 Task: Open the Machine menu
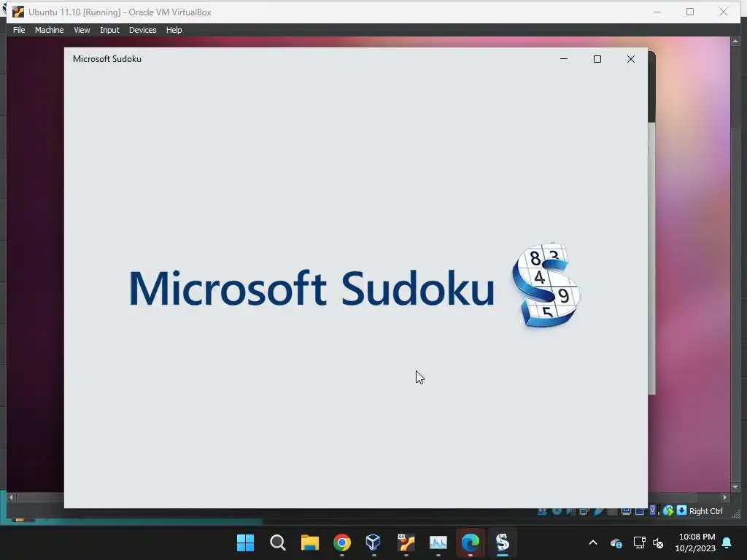pyautogui.click(x=49, y=30)
